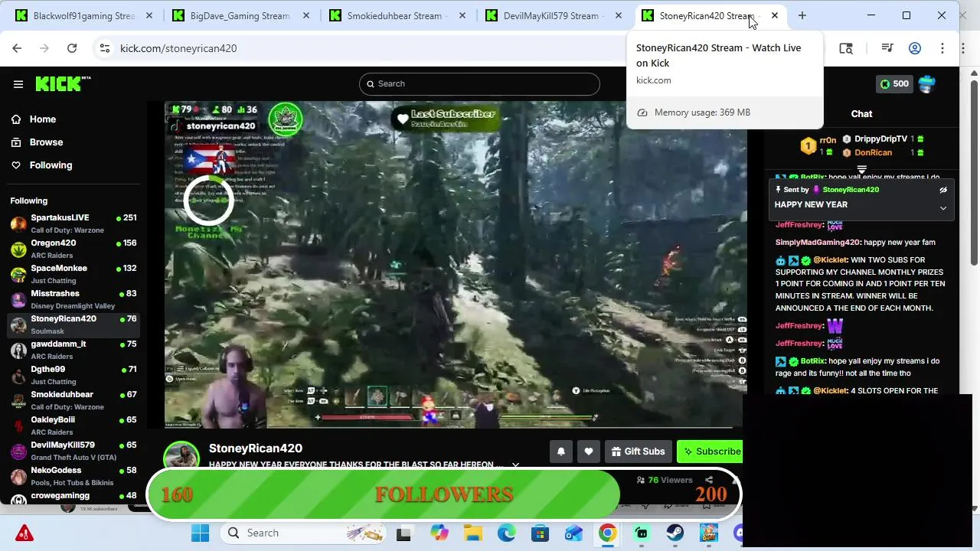Screen dimensions: 980x551
Task: Open Microsoft Store from taskbar
Action: click(540, 533)
